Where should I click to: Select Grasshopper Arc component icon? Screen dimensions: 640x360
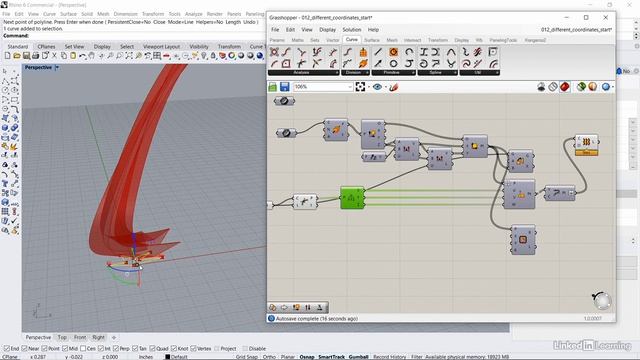pyautogui.click(x=409, y=52)
